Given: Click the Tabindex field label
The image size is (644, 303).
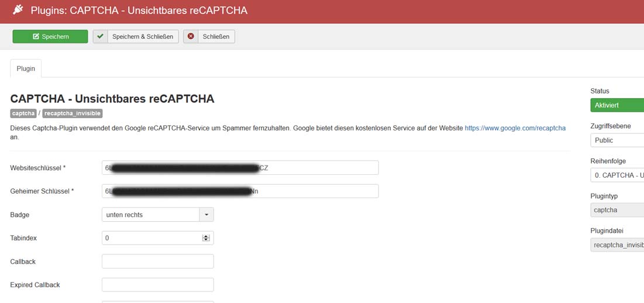Looking at the screenshot, I should pos(23,238).
